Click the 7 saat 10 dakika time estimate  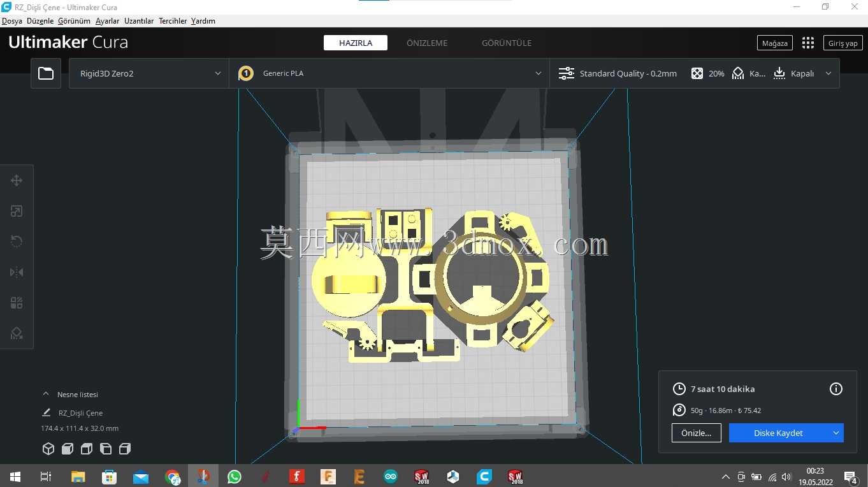tap(723, 389)
